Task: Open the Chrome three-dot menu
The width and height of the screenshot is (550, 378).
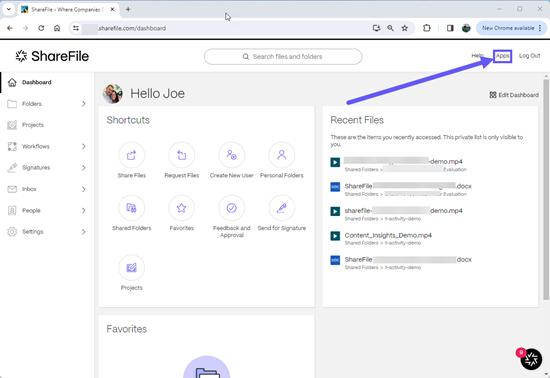Action: point(540,28)
